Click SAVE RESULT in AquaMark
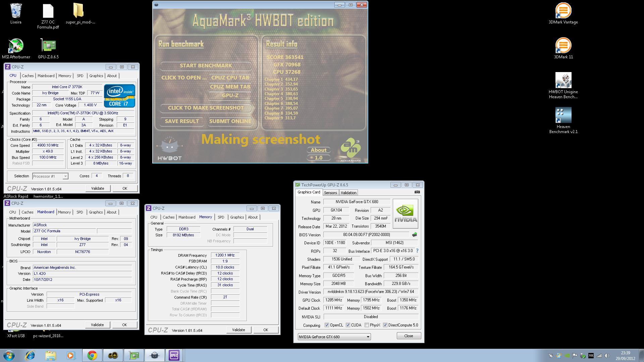This screenshot has height=362, width=644. click(182, 121)
